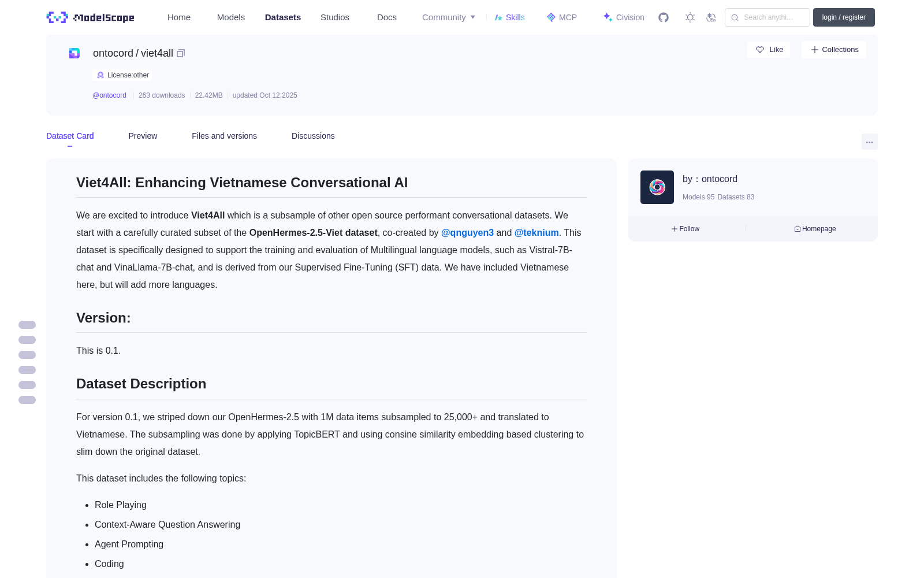Open the Docs nav item
924x578 pixels.
pyautogui.click(x=387, y=17)
